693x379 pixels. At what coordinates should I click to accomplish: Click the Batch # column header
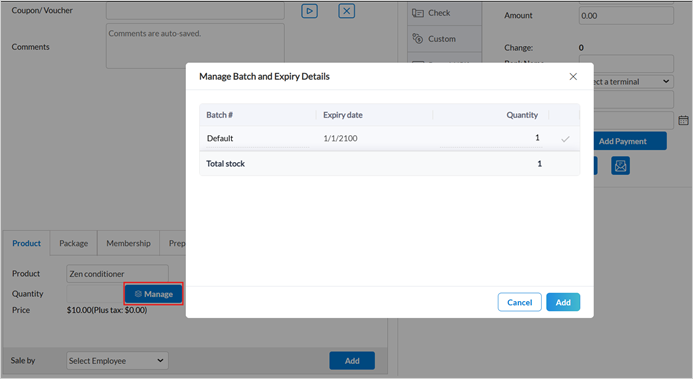[219, 115]
